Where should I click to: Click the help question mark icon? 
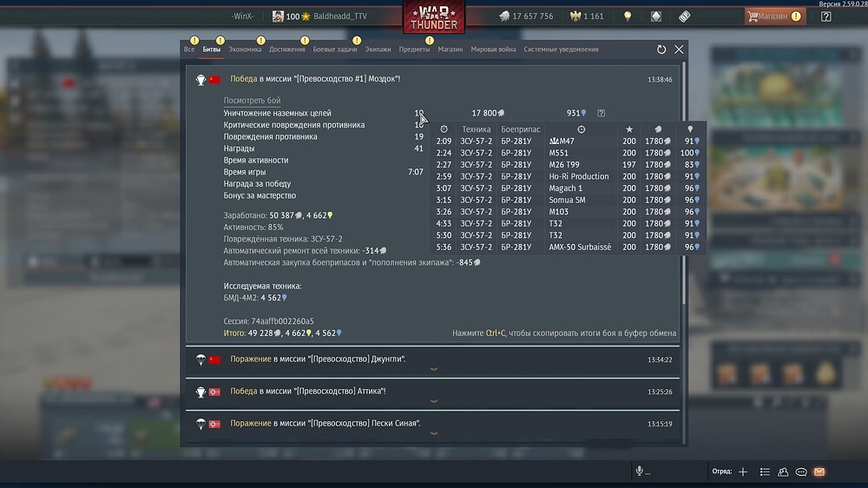tap(826, 16)
